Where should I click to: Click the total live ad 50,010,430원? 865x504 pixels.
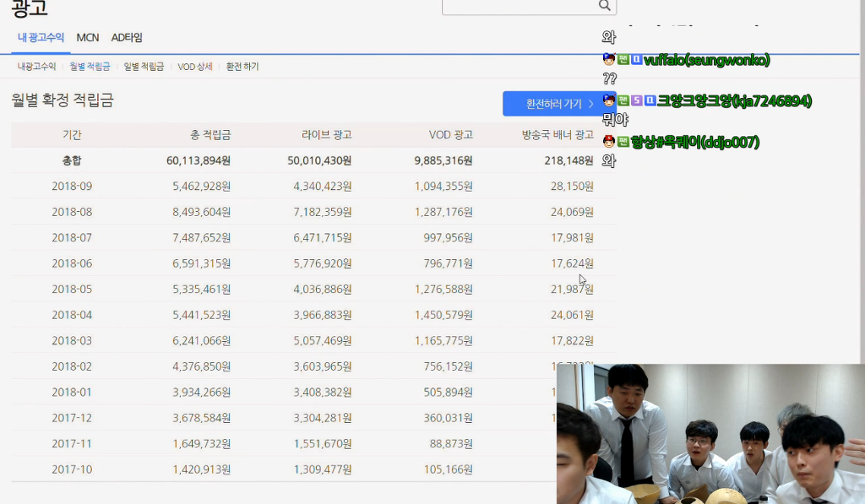click(x=319, y=160)
